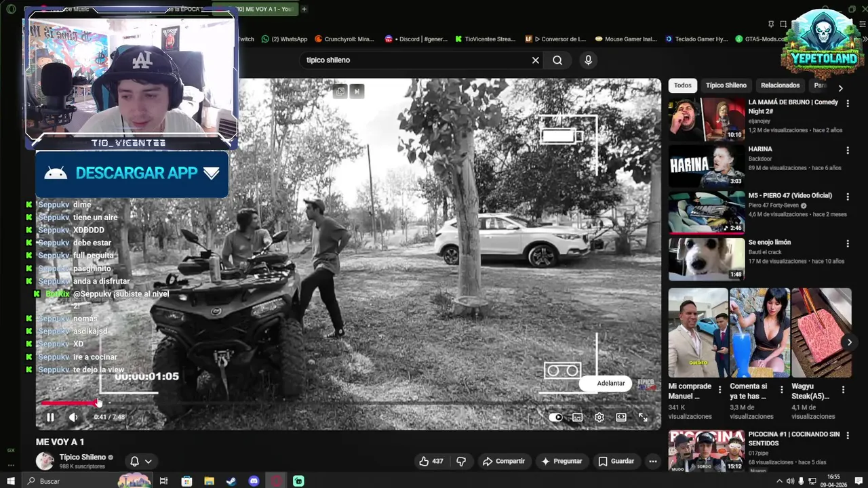The width and height of the screenshot is (868, 488).
Task: Open 'M5 - PIERO 47 (Video Oficial)' title
Action: pos(790,196)
